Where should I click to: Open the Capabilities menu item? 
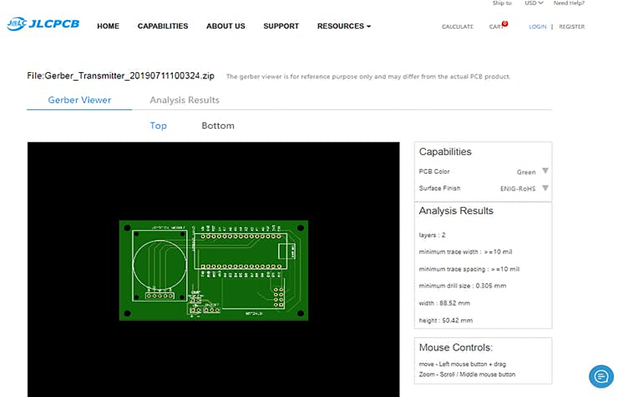tap(163, 26)
